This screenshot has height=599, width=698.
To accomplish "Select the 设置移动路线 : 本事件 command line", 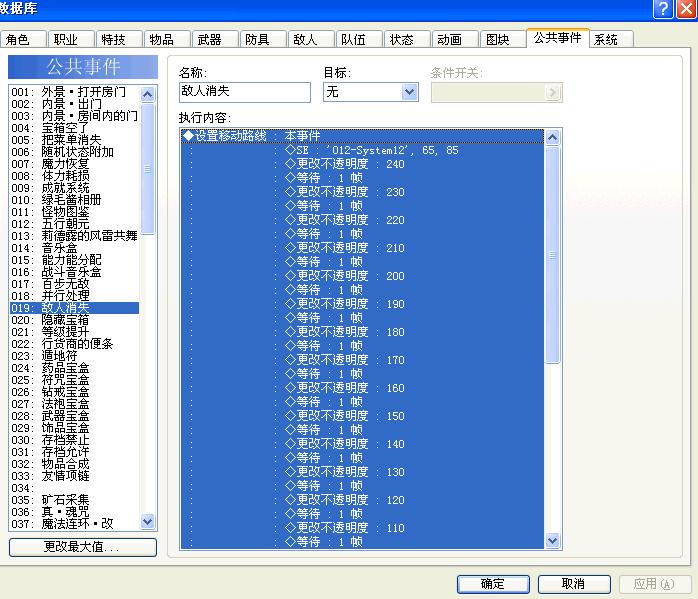I will pos(362,136).
